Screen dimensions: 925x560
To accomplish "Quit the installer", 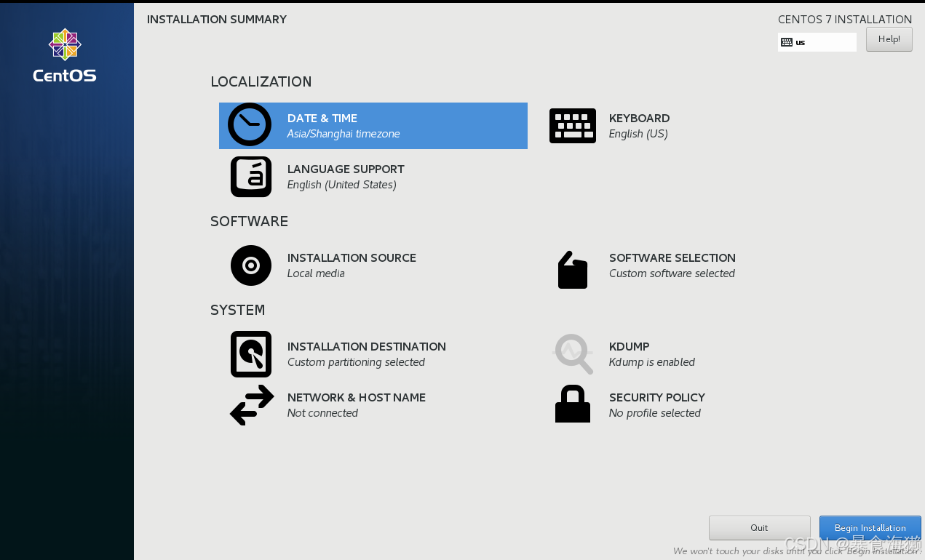I will tap(759, 528).
